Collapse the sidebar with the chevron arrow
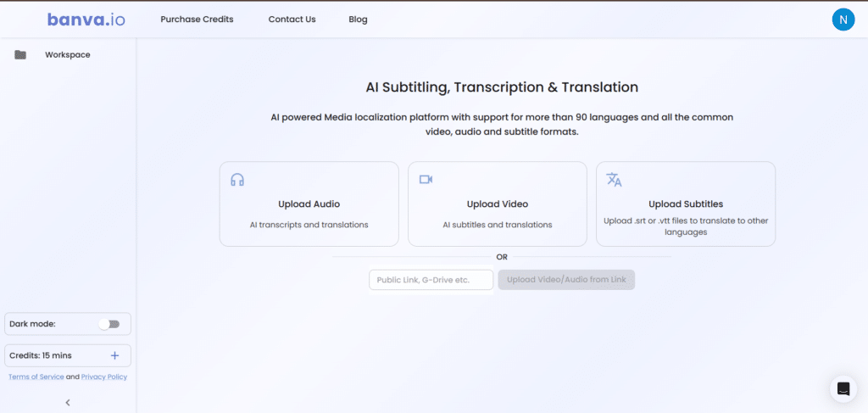Image resolution: width=868 pixels, height=413 pixels. 68,403
